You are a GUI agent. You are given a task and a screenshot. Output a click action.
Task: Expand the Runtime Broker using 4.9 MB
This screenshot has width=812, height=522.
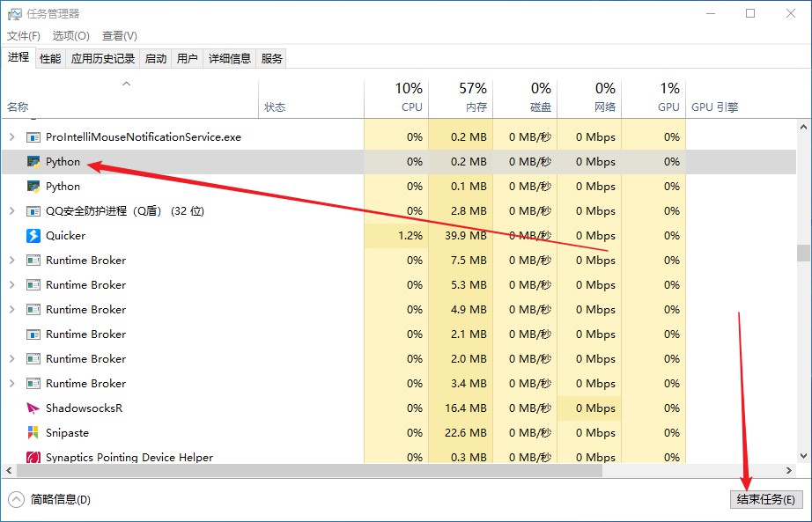pos(12,310)
